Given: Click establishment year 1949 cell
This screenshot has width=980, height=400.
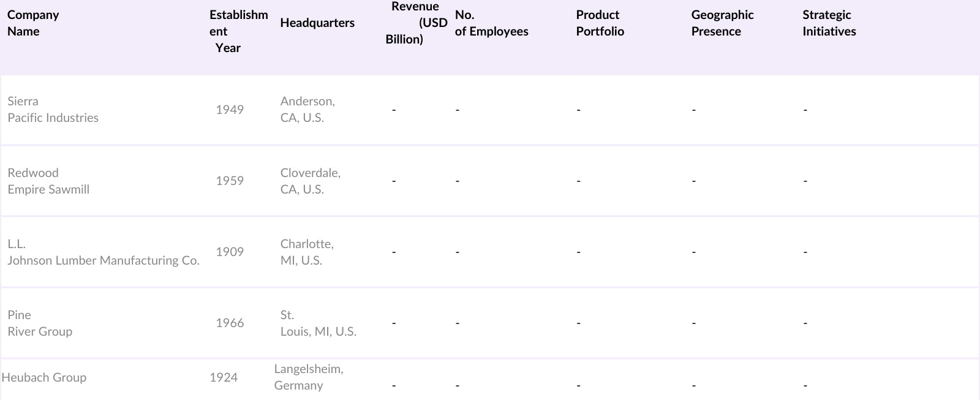Looking at the screenshot, I should [230, 110].
